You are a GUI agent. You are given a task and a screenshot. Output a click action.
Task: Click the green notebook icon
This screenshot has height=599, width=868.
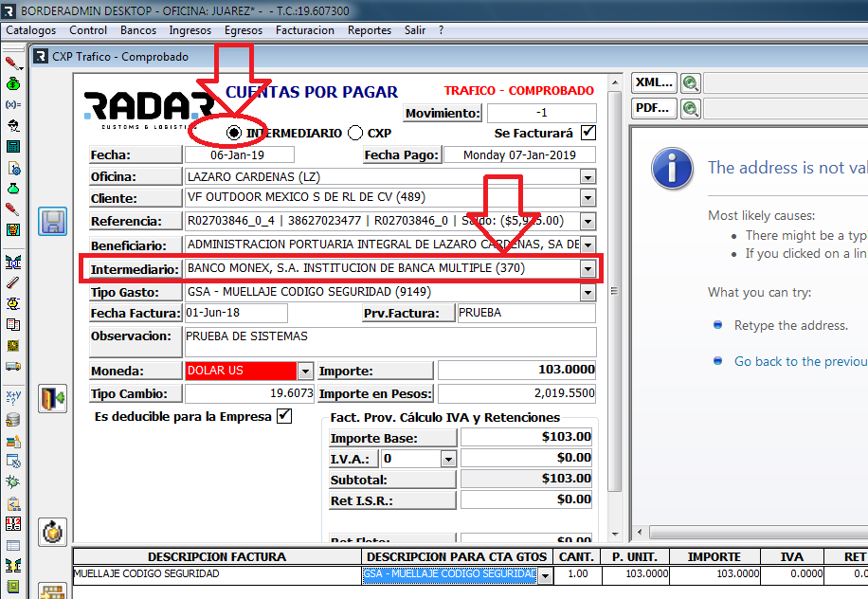point(13,587)
